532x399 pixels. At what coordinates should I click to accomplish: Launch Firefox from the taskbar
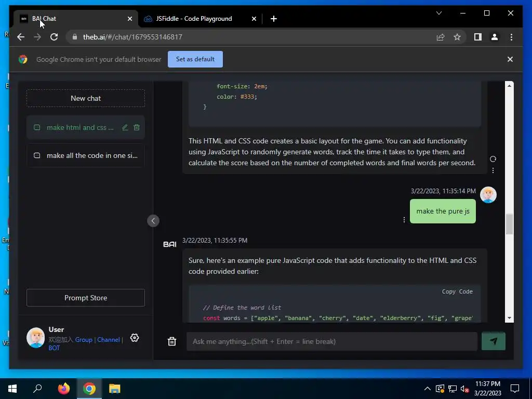63,389
